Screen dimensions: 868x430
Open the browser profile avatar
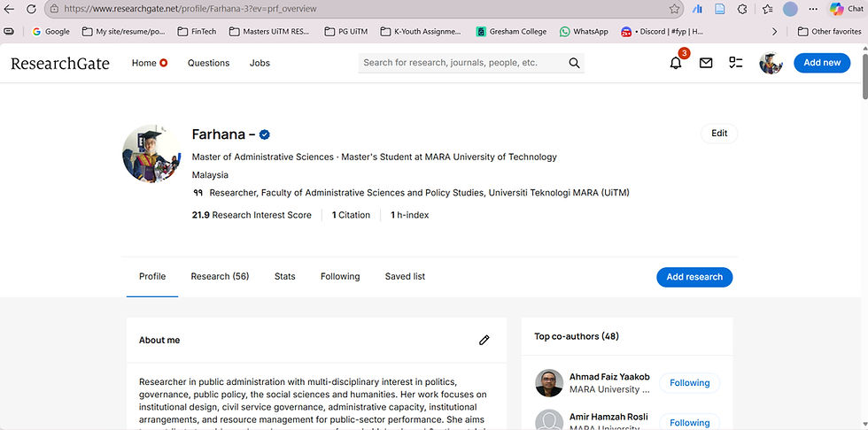click(790, 9)
